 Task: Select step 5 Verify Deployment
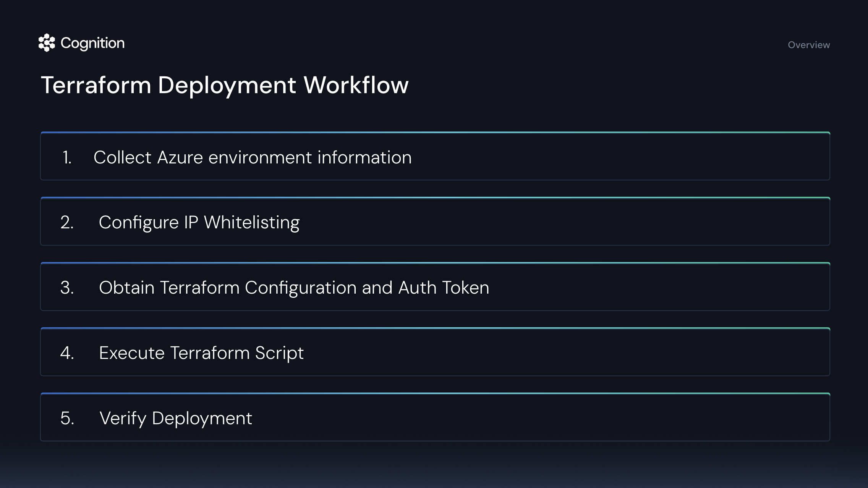pos(175,418)
